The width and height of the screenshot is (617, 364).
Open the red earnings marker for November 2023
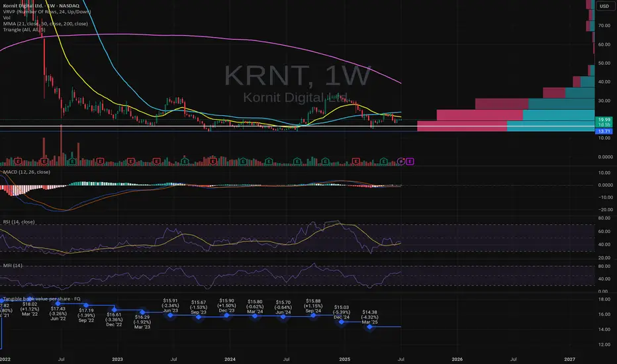click(x=213, y=161)
